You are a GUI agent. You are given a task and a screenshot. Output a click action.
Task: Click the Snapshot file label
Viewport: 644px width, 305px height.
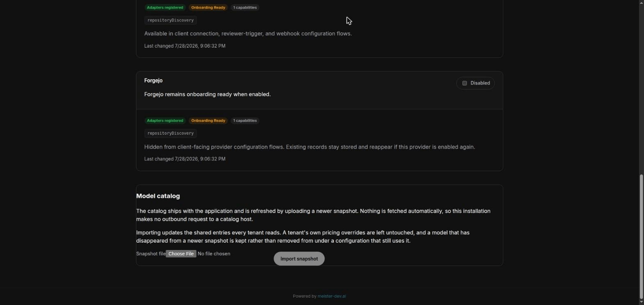[151, 254]
